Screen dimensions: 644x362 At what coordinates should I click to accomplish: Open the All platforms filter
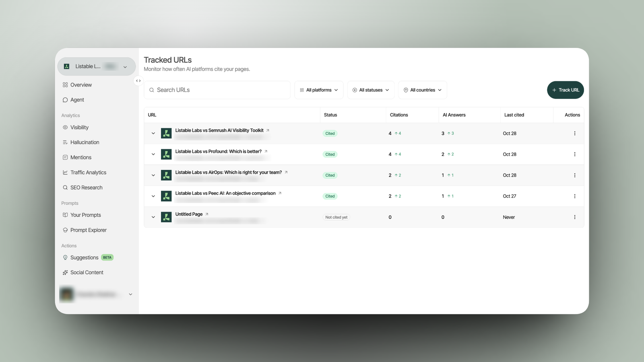(x=319, y=90)
